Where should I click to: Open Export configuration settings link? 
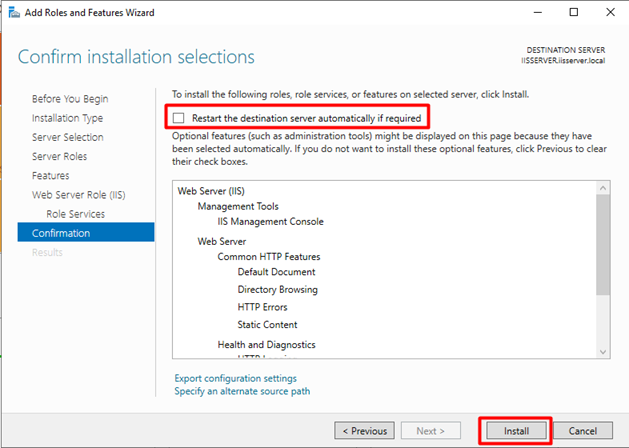point(235,378)
